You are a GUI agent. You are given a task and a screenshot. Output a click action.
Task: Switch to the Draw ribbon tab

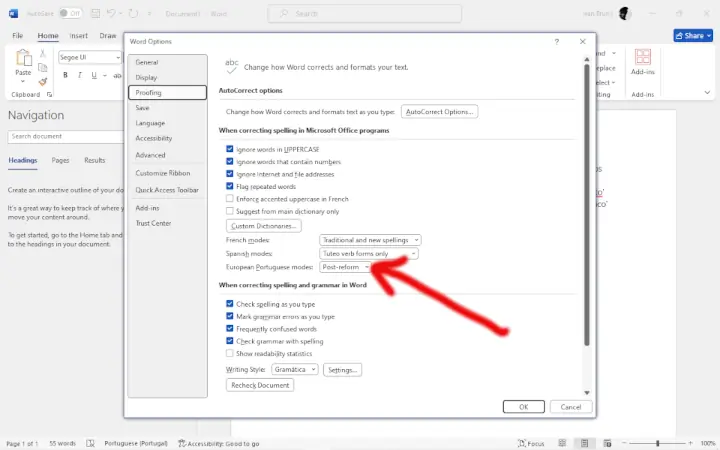107,35
